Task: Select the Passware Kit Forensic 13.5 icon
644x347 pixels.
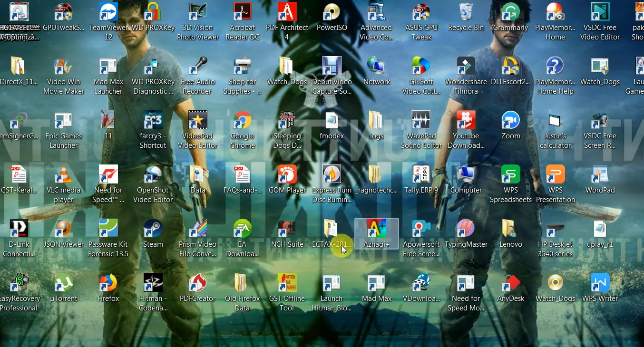Action: coord(108,229)
